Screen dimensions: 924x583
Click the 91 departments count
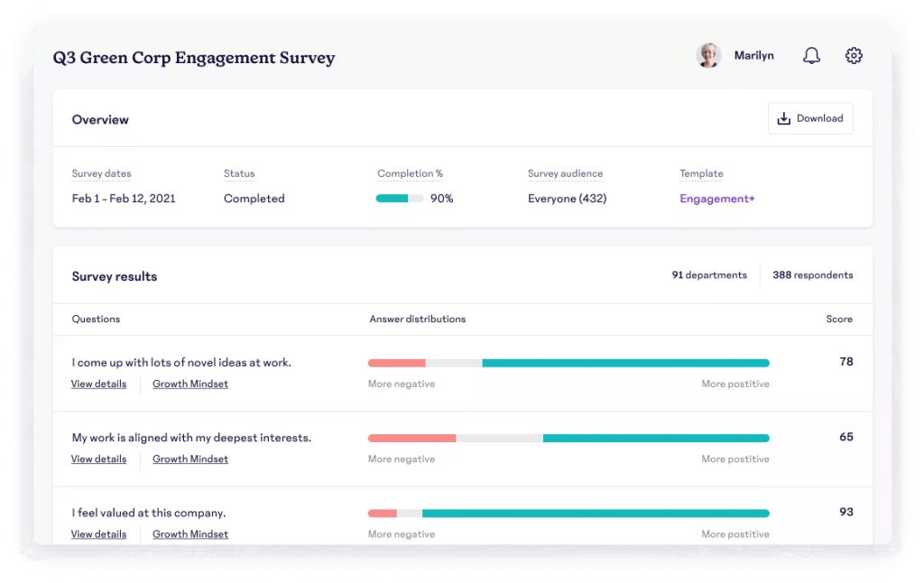pyautogui.click(x=709, y=275)
